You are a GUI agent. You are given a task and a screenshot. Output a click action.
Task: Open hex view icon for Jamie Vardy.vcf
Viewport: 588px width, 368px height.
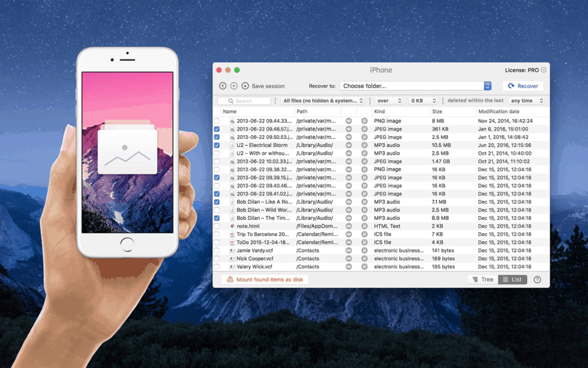363,250
